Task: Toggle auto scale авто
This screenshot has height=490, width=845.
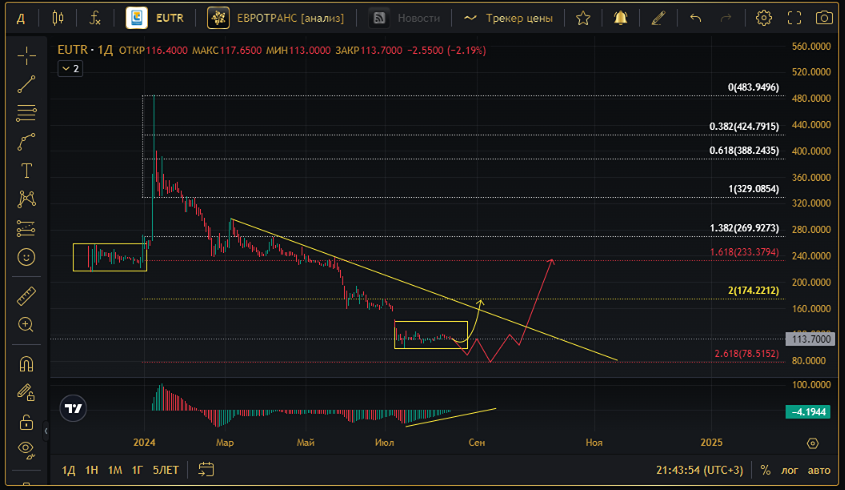Action: (819, 470)
